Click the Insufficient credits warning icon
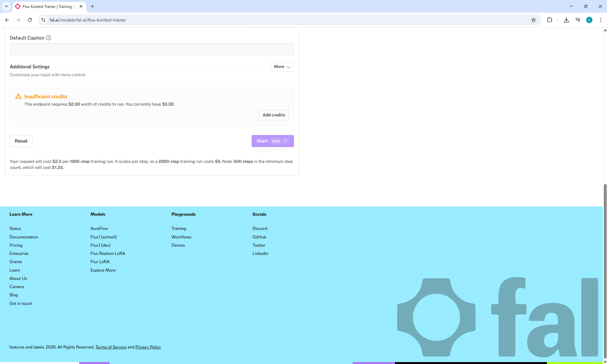 (x=18, y=96)
